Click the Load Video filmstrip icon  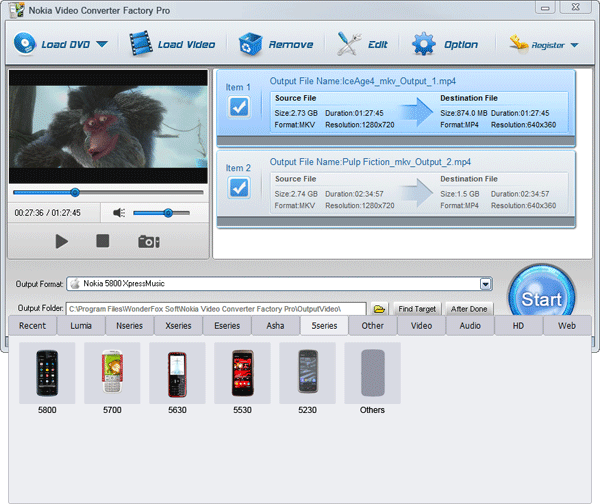tap(141, 44)
